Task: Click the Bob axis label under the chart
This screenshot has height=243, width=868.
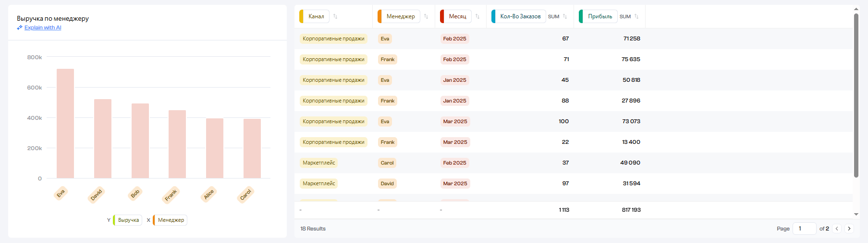Action: coord(135,193)
